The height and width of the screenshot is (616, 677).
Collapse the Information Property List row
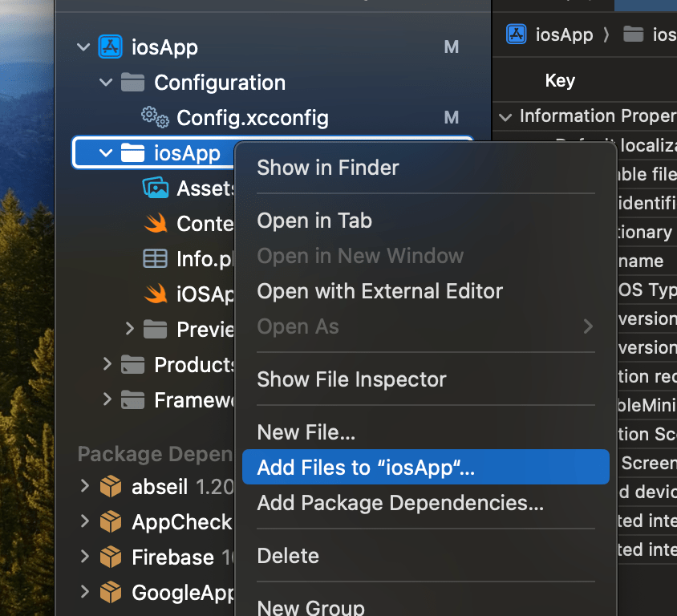tap(505, 116)
